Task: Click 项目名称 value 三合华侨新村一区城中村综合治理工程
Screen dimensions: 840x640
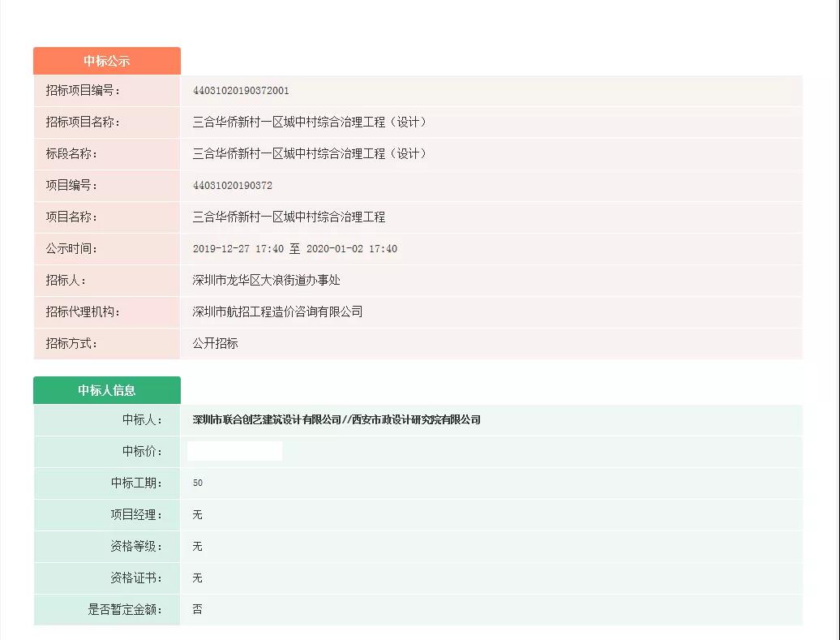Action: [289, 217]
